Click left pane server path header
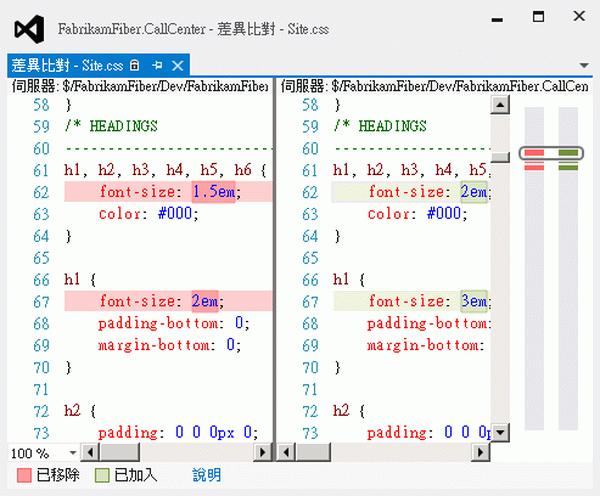Image resolution: width=600 pixels, height=496 pixels. 140,86
